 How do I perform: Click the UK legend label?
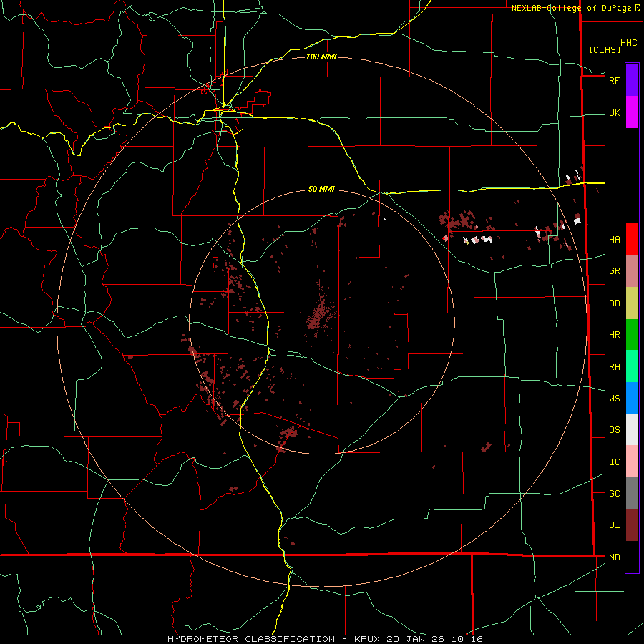tap(614, 112)
